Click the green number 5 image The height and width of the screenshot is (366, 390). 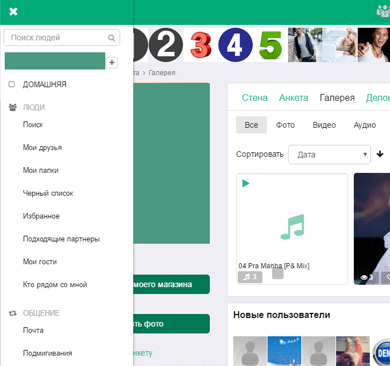[x=270, y=45]
